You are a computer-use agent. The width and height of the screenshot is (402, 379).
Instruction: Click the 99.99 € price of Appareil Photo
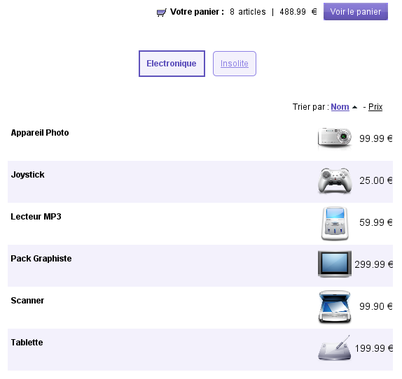point(376,138)
